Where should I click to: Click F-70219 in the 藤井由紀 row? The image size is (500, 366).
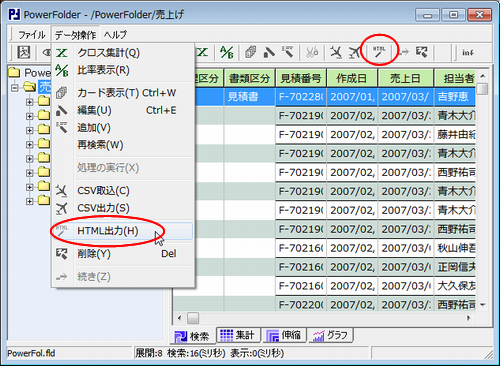(x=301, y=135)
